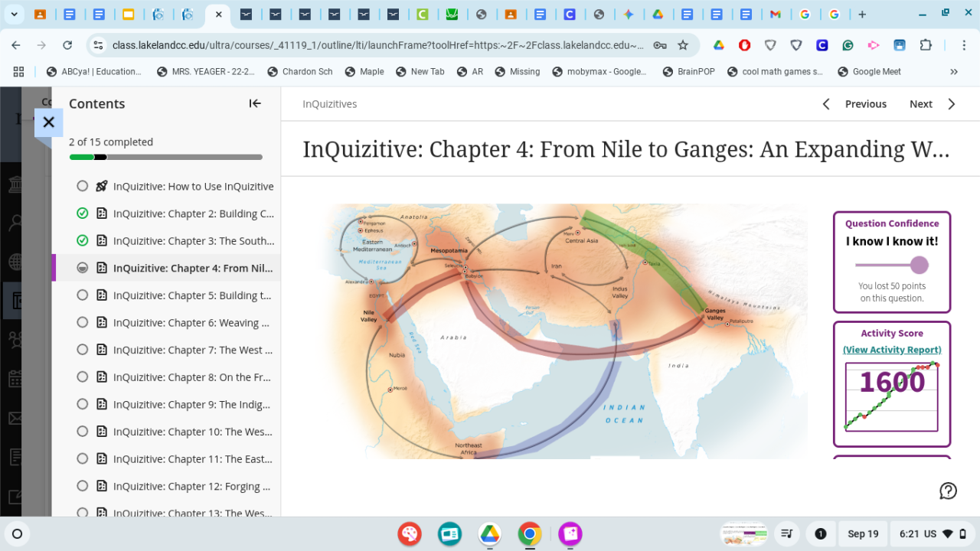Switch to the Gemini sparkle tab
Viewport: 980px width, 551px height.
628,14
